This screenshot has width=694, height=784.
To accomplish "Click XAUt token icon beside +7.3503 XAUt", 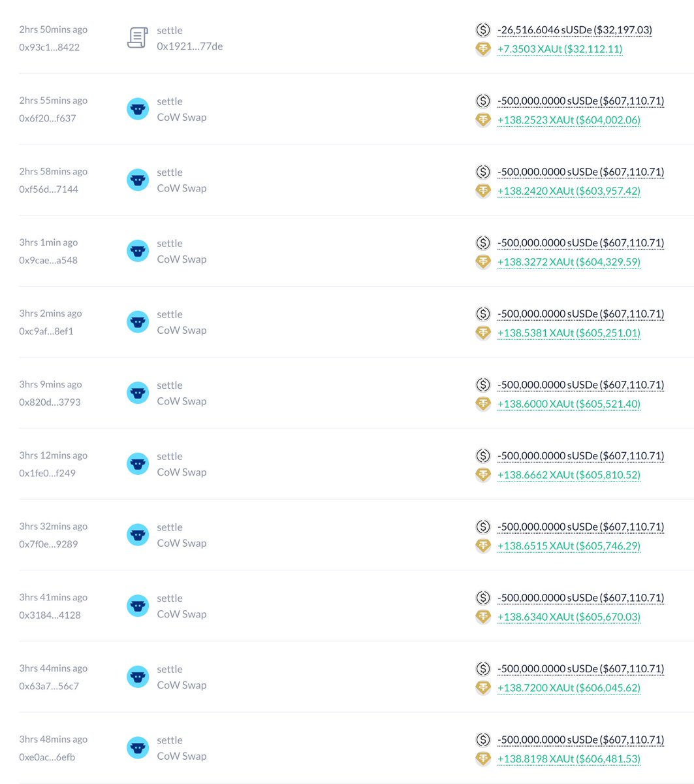I will (482, 49).
